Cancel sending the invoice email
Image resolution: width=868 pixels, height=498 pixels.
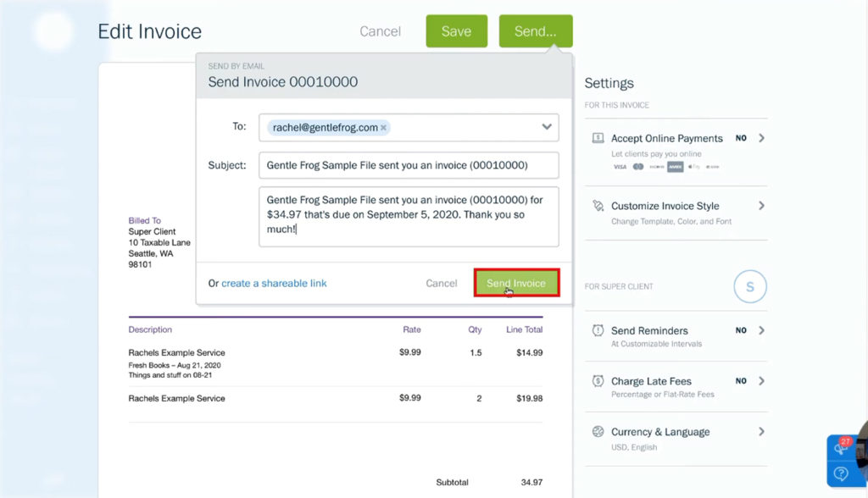click(x=442, y=284)
